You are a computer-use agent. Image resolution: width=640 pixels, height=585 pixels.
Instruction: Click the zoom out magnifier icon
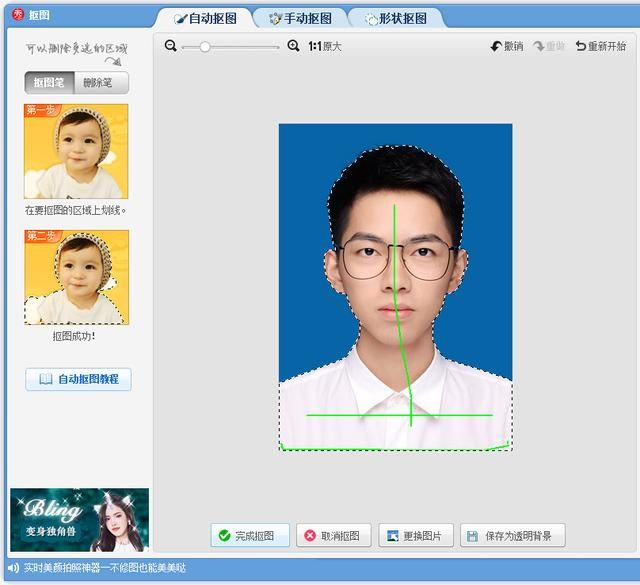click(x=171, y=46)
